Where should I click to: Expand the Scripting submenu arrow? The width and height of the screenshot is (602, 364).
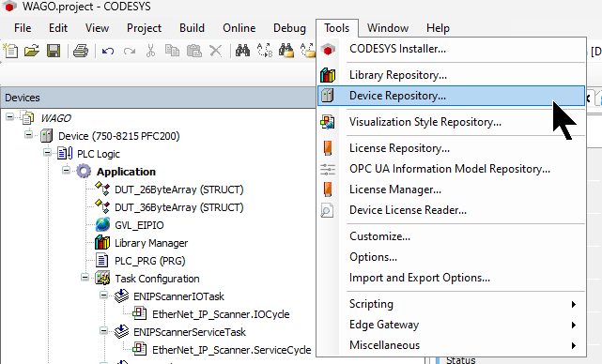click(x=574, y=304)
